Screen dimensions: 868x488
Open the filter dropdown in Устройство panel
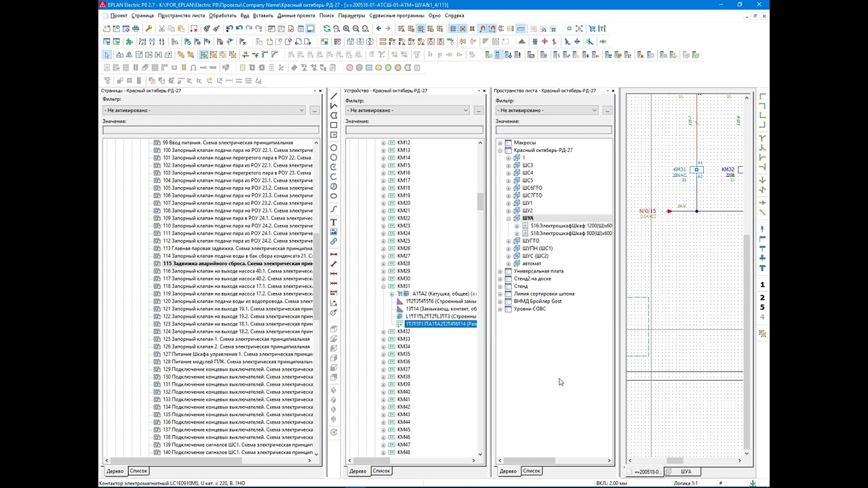[466, 110]
